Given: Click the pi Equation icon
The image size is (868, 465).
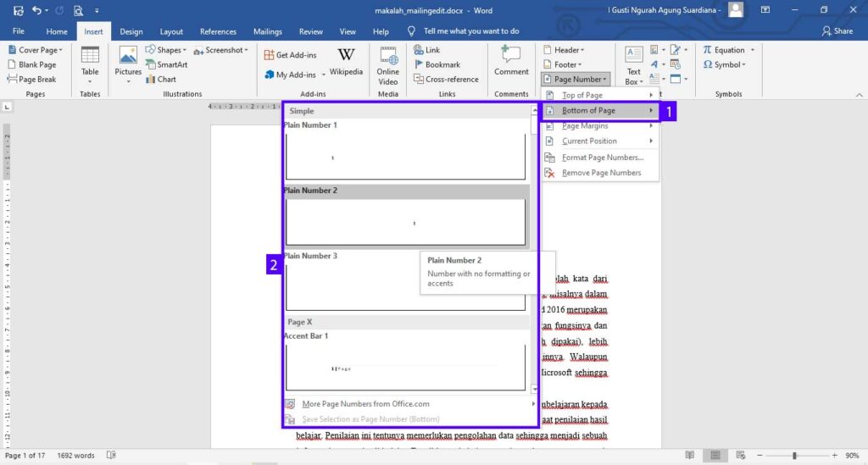Looking at the screenshot, I should pyautogui.click(x=708, y=50).
